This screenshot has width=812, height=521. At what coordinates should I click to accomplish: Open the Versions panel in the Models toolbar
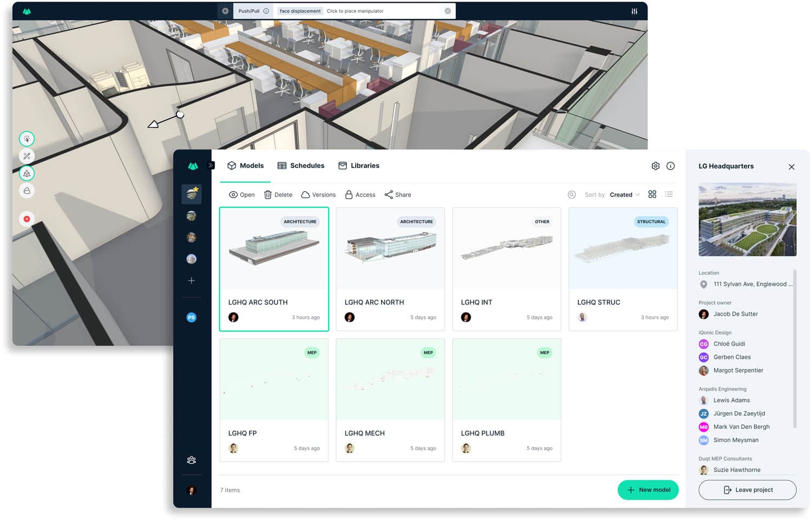[318, 194]
